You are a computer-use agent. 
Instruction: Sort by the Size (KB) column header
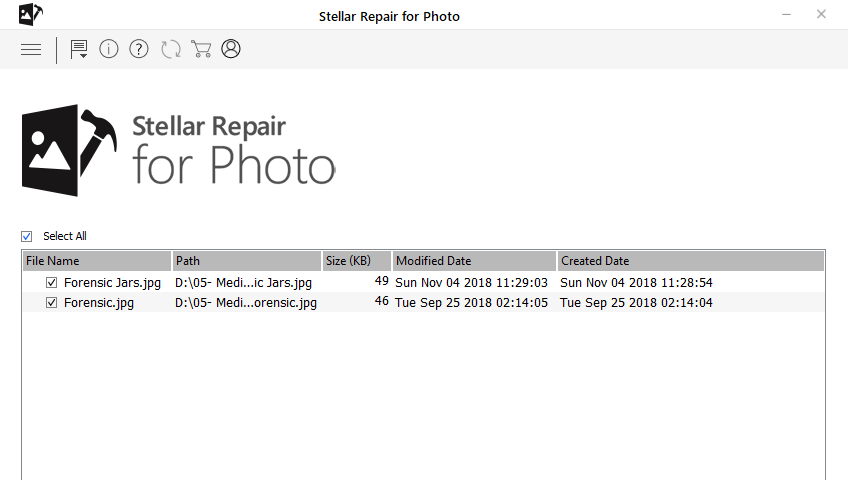pyautogui.click(x=356, y=261)
